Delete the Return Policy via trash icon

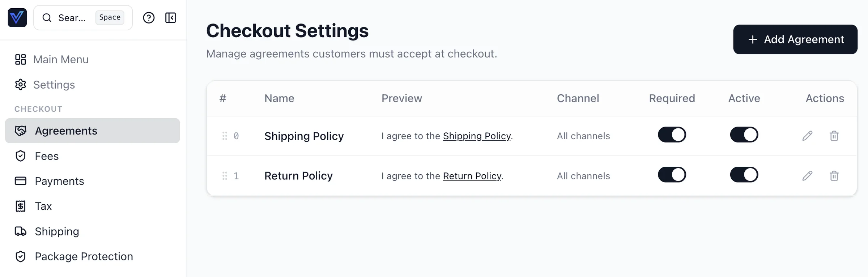click(x=834, y=176)
